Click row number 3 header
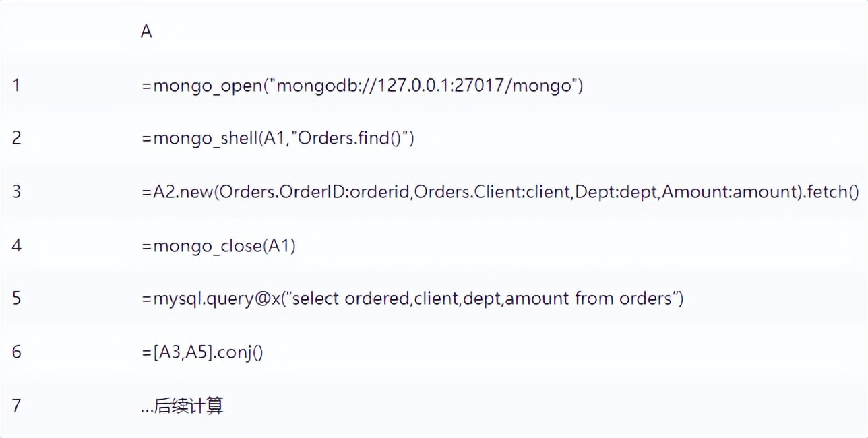The width and height of the screenshot is (868, 438). click(16, 191)
